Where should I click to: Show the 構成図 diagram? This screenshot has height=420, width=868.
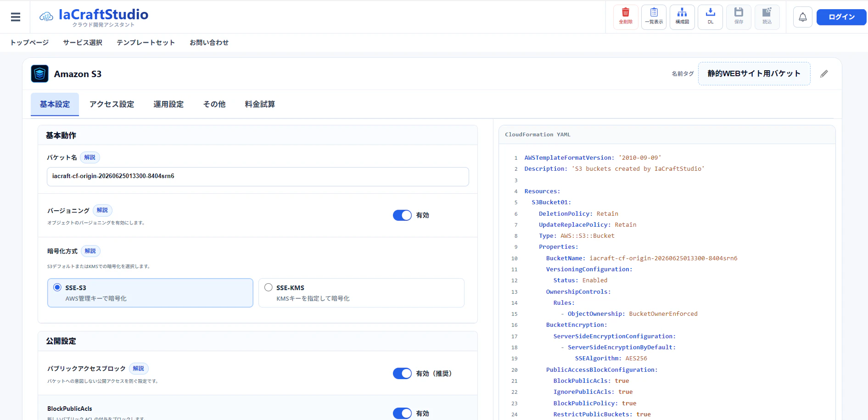(682, 17)
